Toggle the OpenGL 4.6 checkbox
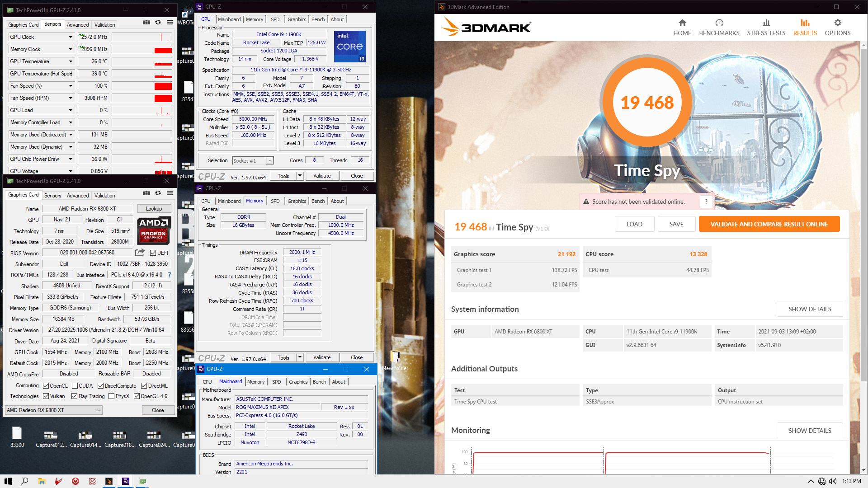 pyautogui.click(x=137, y=396)
